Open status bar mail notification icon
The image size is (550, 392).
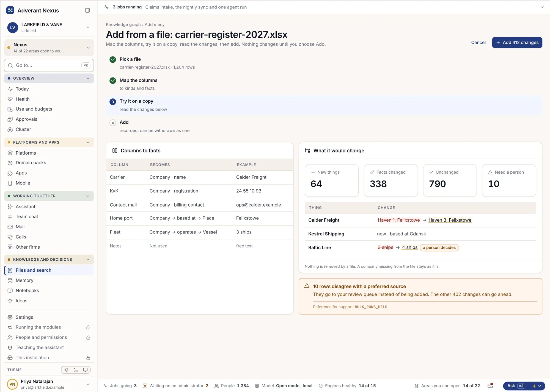pos(490,386)
